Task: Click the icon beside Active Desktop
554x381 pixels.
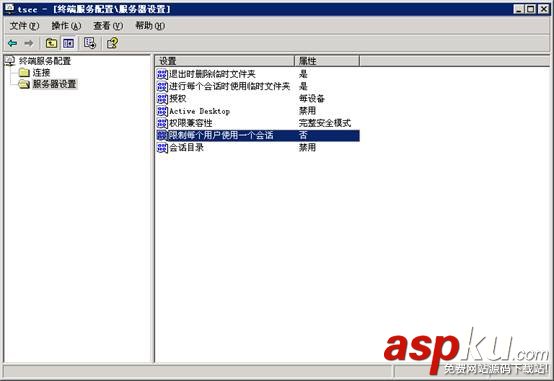Action: [162, 111]
